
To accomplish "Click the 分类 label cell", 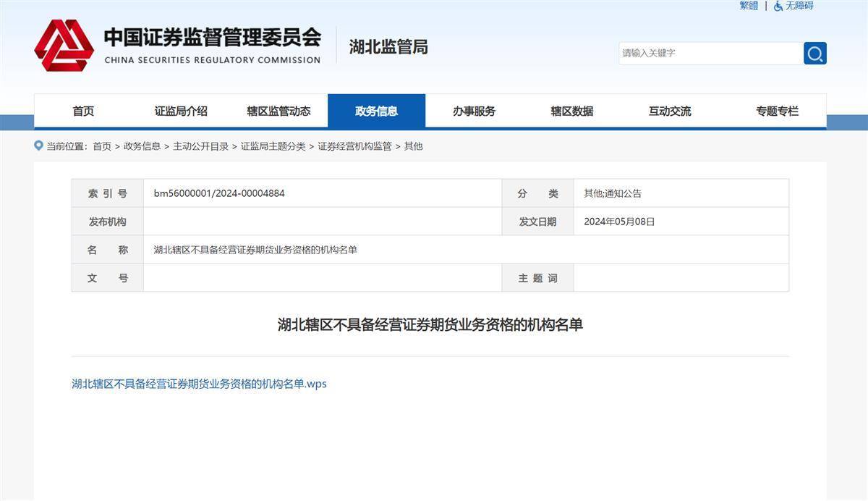I will click(538, 193).
